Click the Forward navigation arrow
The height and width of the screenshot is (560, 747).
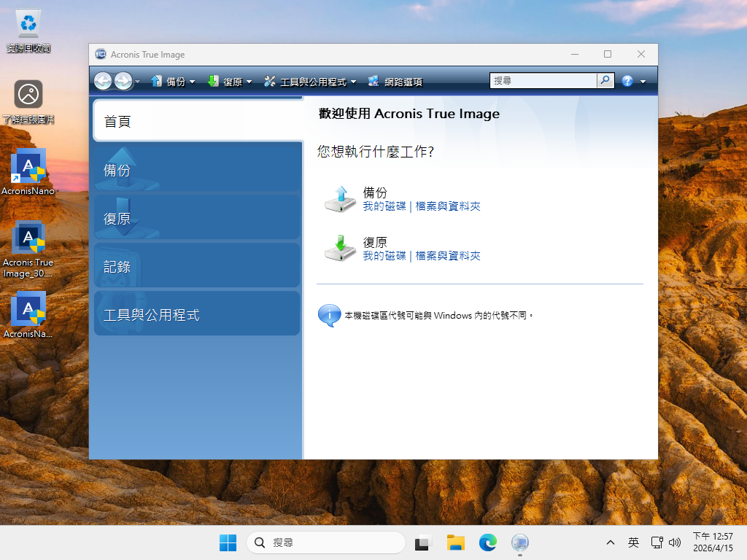click(x=123, y=82)
